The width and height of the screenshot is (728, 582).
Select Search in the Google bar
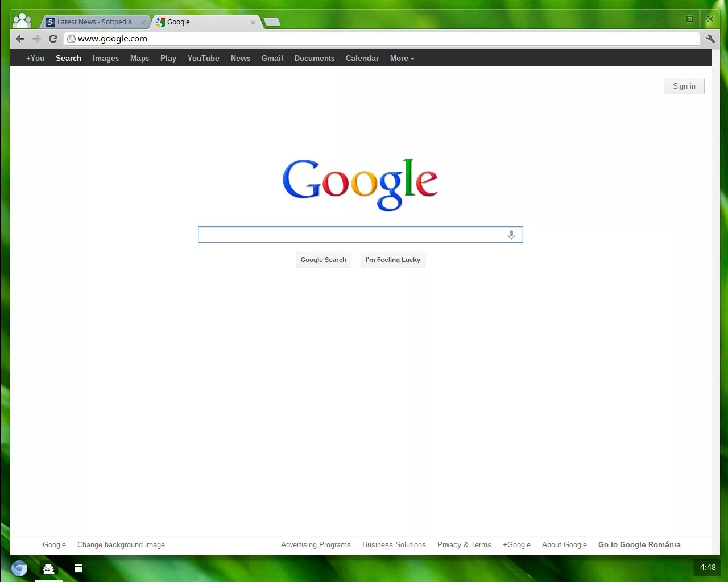click(x=68, y=58)
